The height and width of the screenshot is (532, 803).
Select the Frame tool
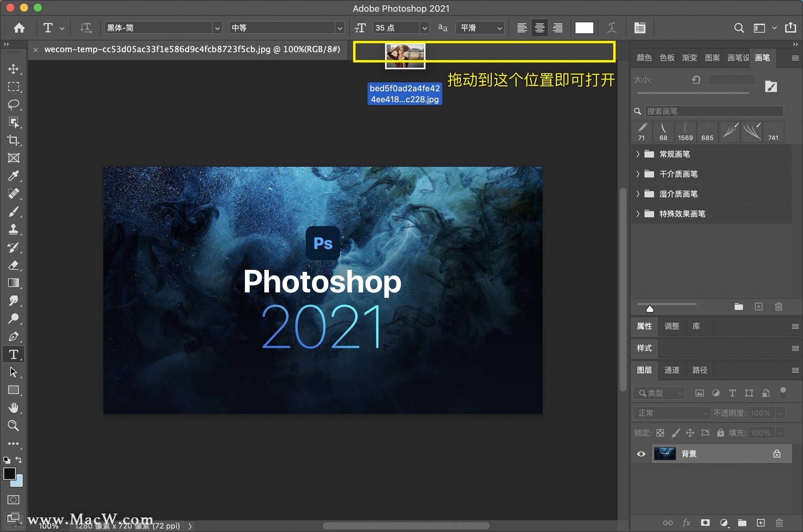13,158
